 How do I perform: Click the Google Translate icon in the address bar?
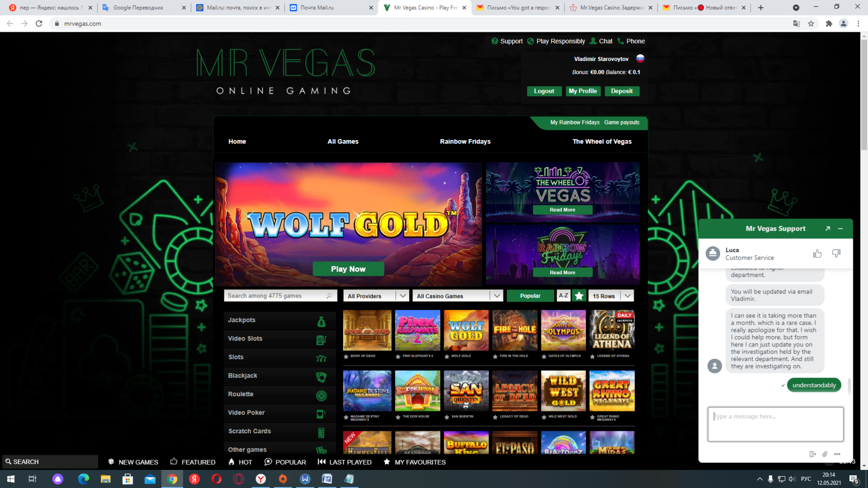point(796,23)
